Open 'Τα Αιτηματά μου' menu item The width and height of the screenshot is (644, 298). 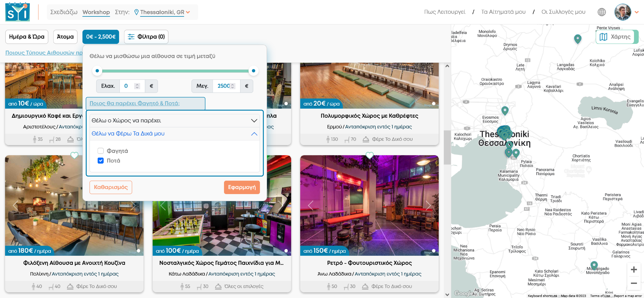point(503,12)
